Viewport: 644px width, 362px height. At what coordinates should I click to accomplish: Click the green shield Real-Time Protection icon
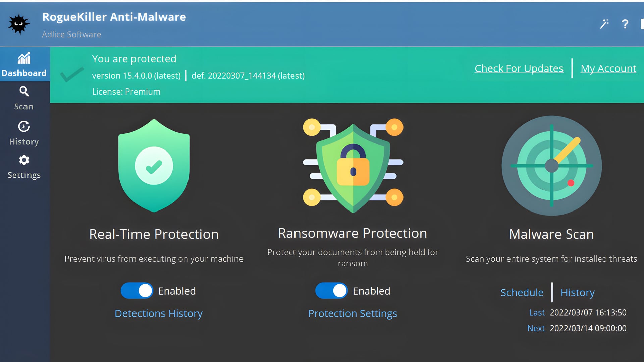click(x=154, y=166)
